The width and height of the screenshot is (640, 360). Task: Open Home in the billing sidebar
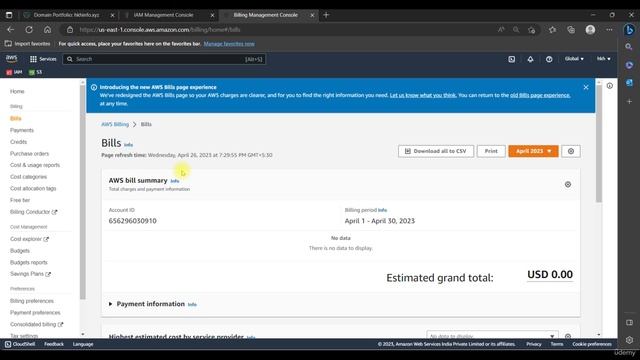pos(17,91)
